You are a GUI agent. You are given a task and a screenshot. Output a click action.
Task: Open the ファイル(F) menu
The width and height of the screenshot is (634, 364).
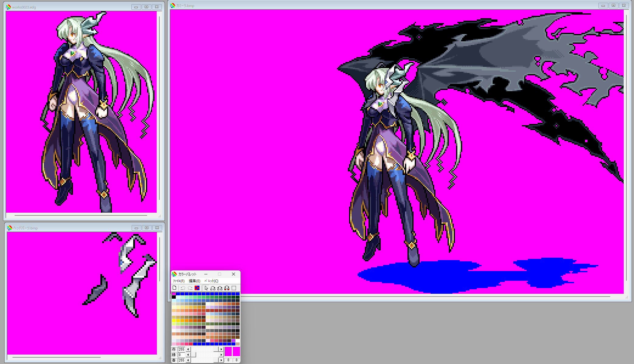[179, 281]
